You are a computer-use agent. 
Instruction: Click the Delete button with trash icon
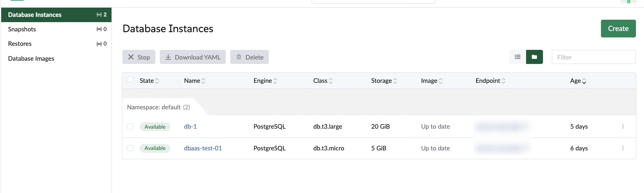pyautogui.click(x=250, y=57)
